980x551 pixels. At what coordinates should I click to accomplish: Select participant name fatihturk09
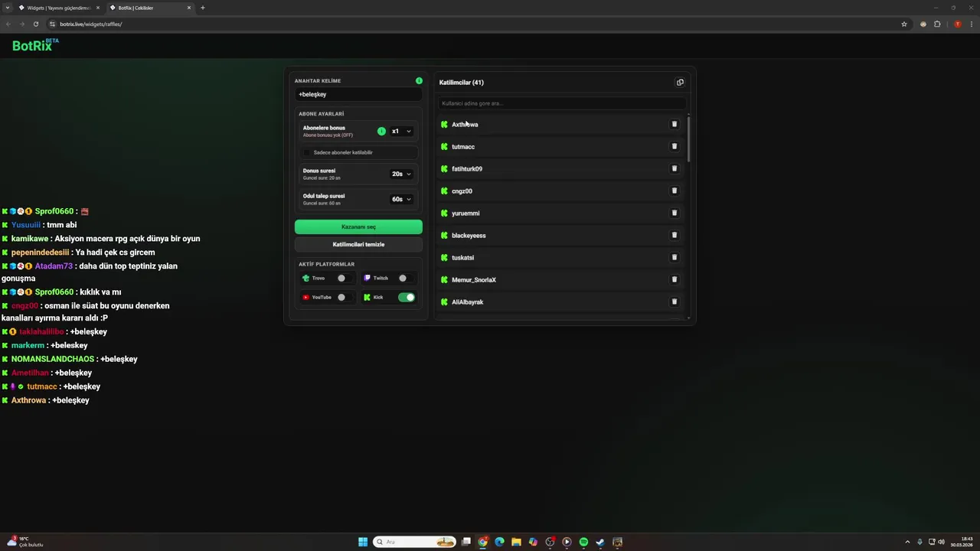click(467, 168)
